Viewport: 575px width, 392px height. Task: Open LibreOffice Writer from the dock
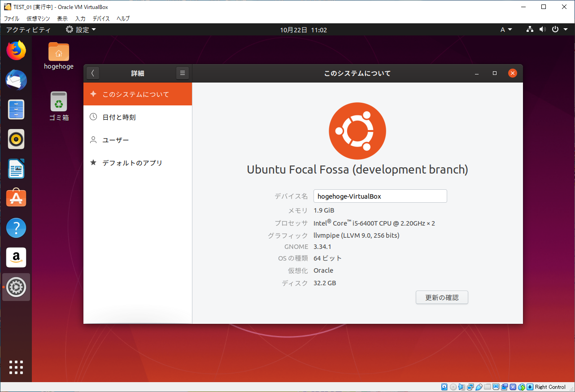16,169
